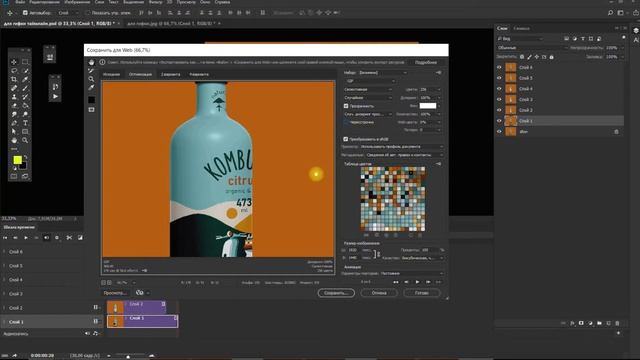Switch to the Оптимизация tab
This screenshot has width=640, height=360.
tap(140, 74)
